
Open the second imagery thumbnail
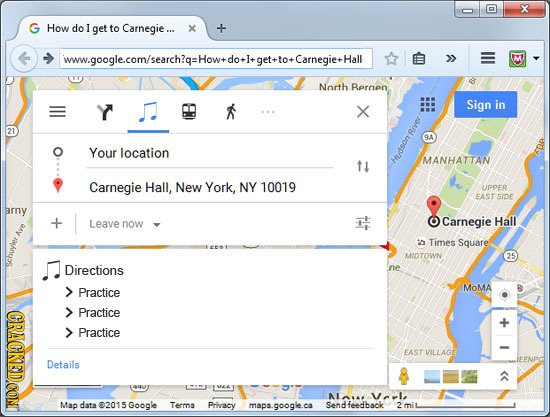(451, 376)
